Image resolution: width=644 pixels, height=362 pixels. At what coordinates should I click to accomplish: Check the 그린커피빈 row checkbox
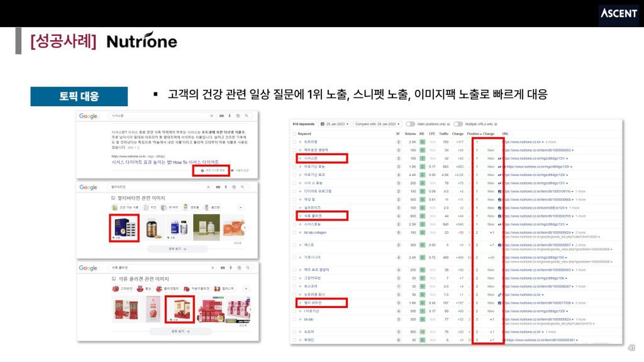pyautogui.click(x=294, y=278)
